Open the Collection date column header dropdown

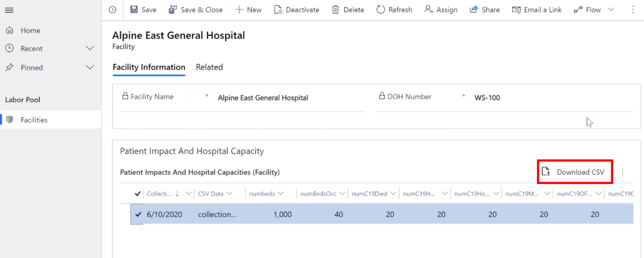[189, 194]
